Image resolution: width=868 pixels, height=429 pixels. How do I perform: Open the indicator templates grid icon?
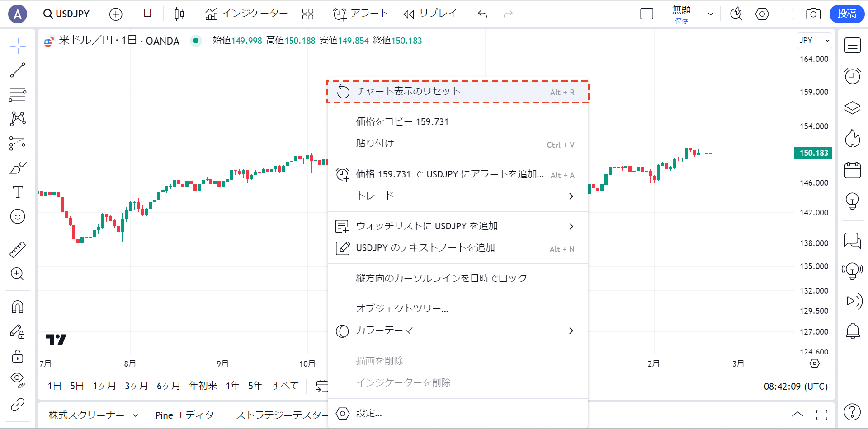click(x=308, y=14)
